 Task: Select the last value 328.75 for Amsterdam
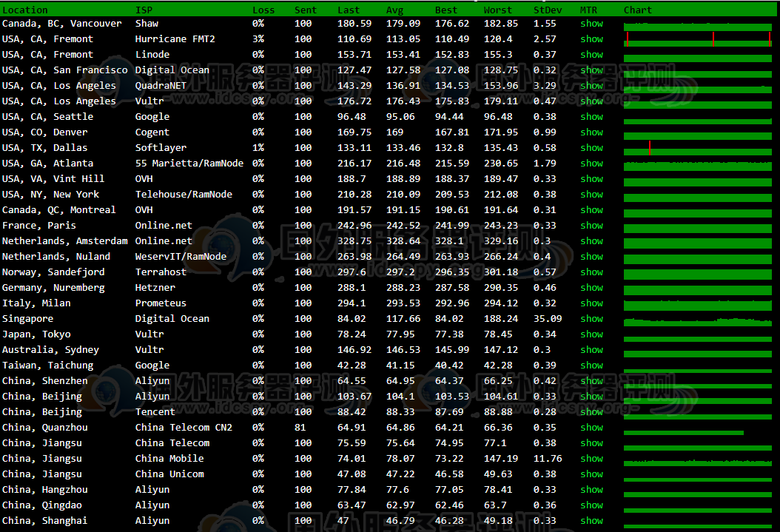(354, 240)
